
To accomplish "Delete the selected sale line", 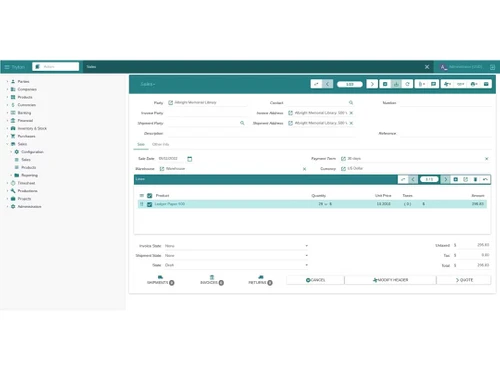I will click(475, 179).
